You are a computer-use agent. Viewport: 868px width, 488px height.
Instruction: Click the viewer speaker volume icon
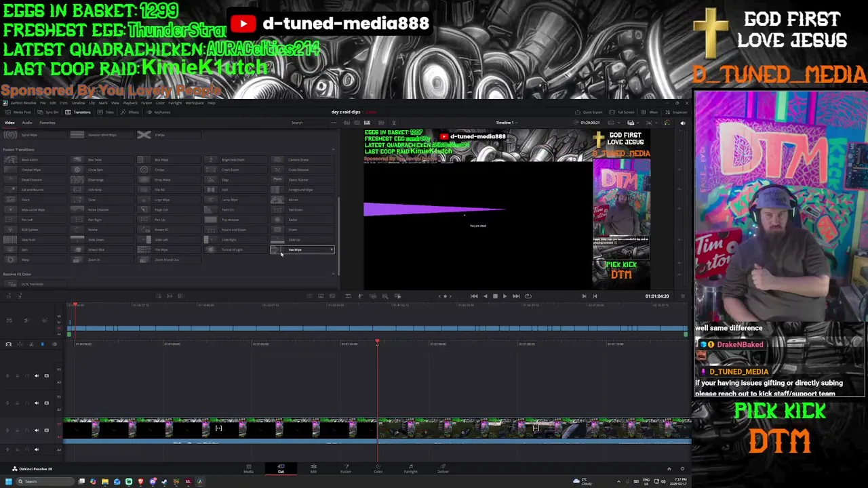(683, 123)
